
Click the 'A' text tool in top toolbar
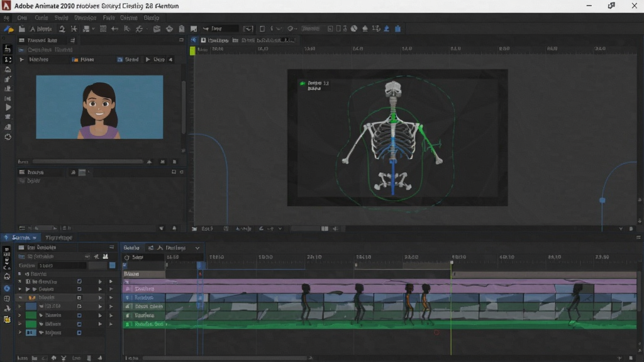click(x=33, y=29)
